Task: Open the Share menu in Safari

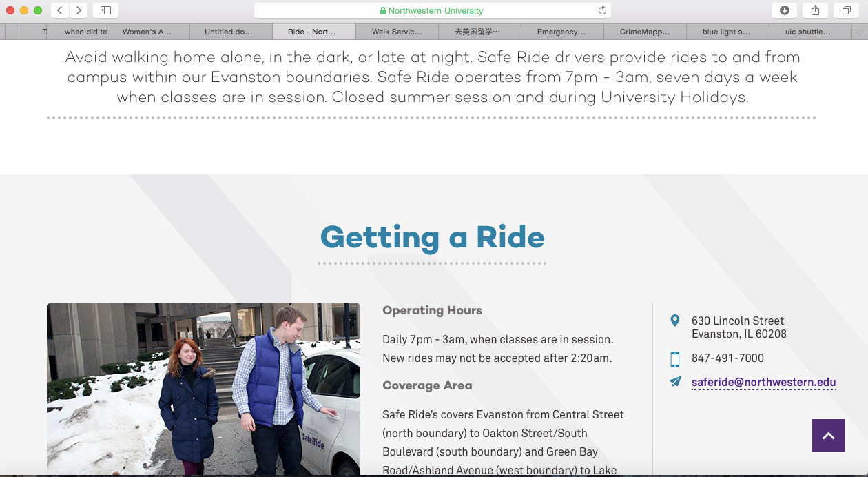Action: (x=815, y=10)
